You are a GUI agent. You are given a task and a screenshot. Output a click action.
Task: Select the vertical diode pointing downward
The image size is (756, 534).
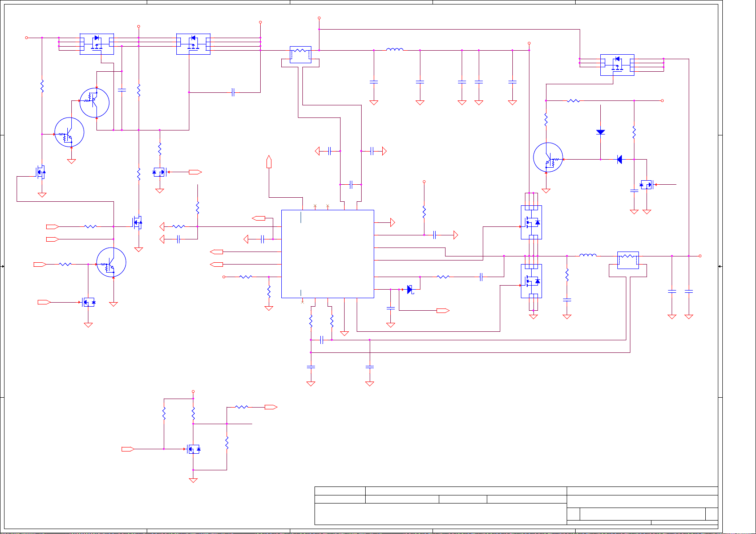600,132
